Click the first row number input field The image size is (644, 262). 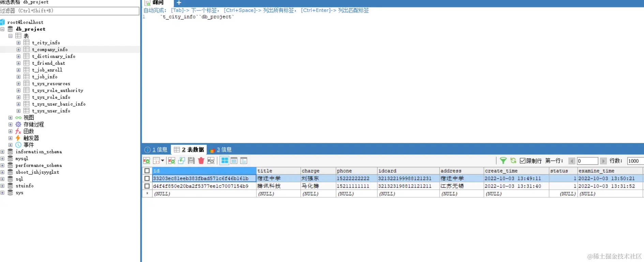pyautogui.click(x=587, y=161)
